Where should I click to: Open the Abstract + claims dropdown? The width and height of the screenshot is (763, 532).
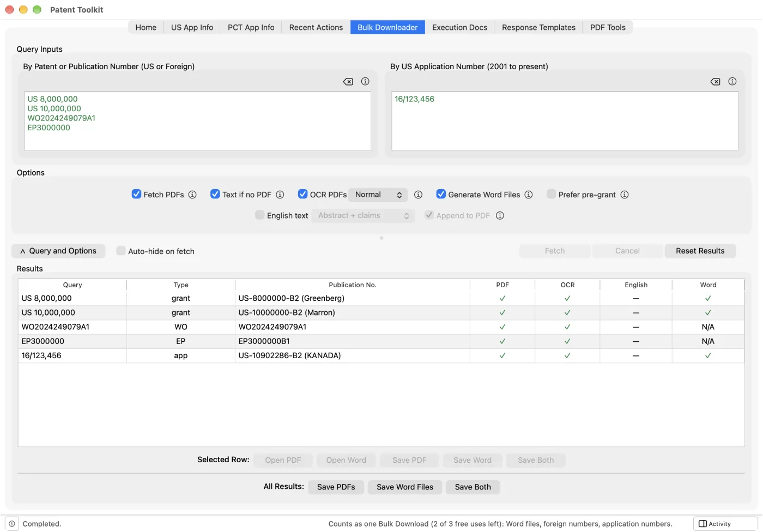pyautogui.click(x=363, y=216)
